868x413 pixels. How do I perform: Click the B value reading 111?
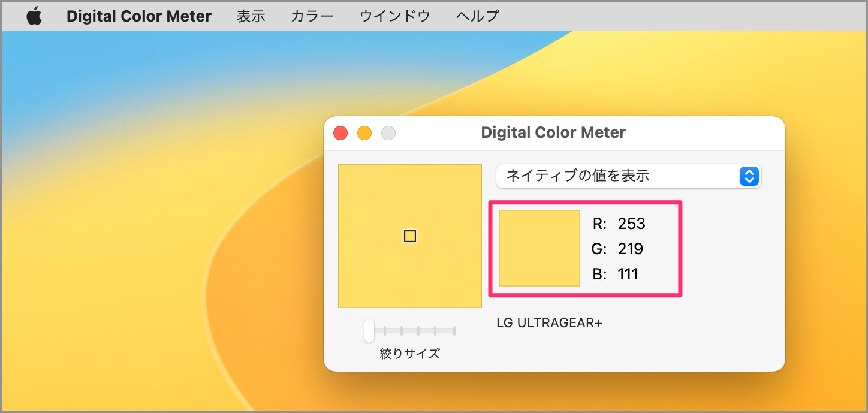[627, 274]
